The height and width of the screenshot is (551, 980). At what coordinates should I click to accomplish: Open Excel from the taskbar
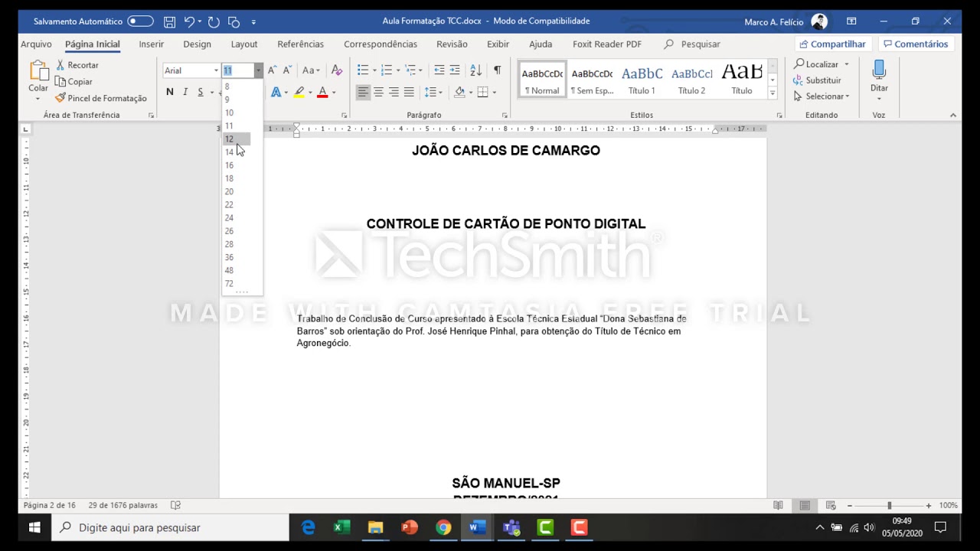(341, 527)
